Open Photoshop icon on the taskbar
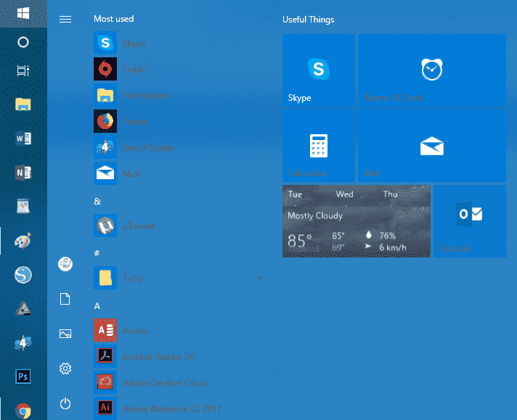 23,376
